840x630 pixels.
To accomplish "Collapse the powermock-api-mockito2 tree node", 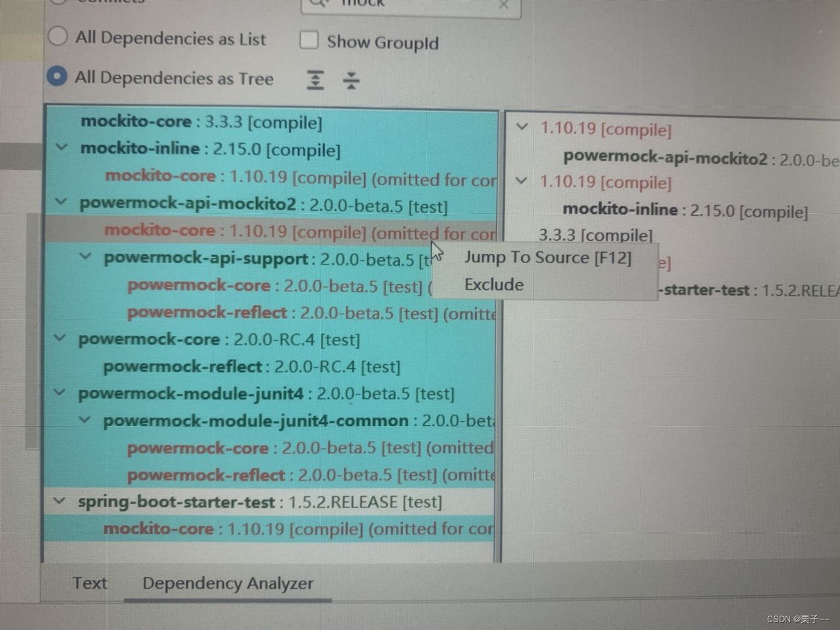I will (61, 201).
